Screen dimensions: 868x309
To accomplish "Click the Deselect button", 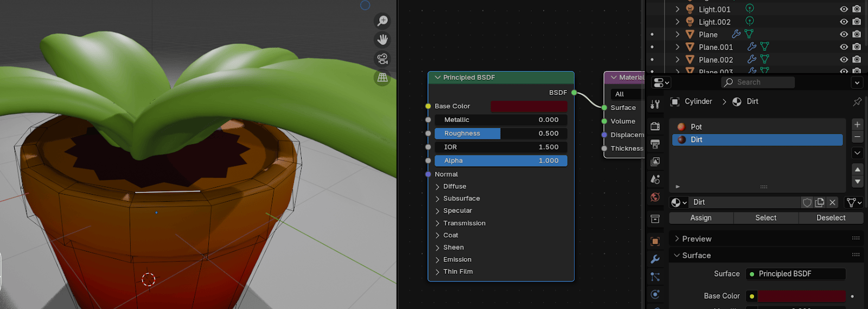I will tap(831, 218).
